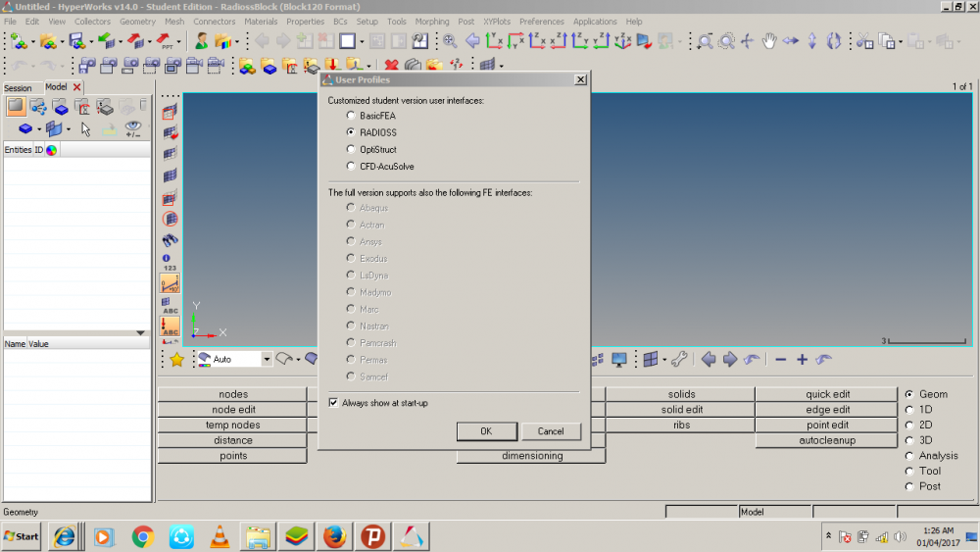Click the spin rotation icon
This screenshot has width=980, height=552.
(x=834, y=41)
